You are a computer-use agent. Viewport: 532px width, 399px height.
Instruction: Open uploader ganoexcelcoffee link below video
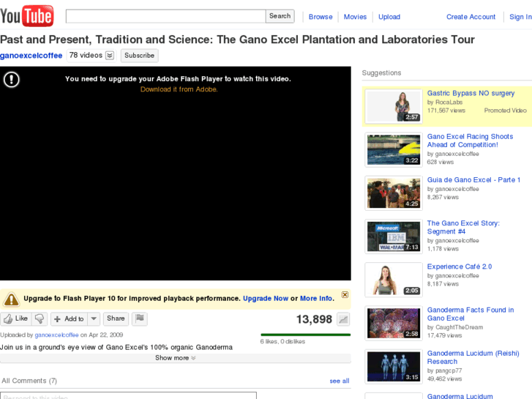(56, 335)
